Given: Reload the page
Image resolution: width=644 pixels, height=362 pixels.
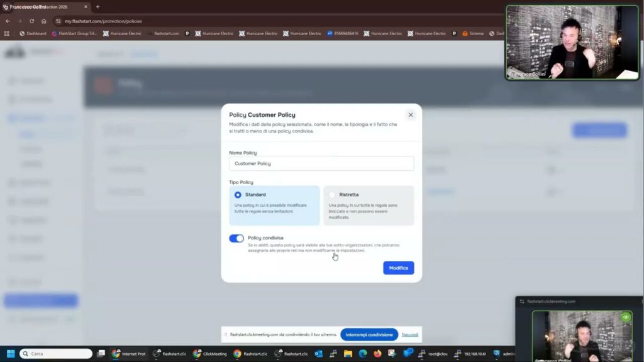Looking at the screenshot, I should coord(31,21).
